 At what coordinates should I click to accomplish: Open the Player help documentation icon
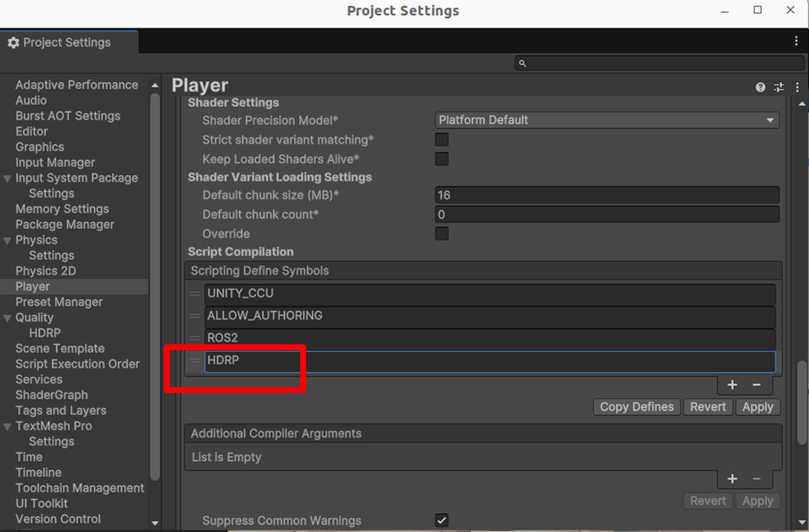tap(761, 87)
